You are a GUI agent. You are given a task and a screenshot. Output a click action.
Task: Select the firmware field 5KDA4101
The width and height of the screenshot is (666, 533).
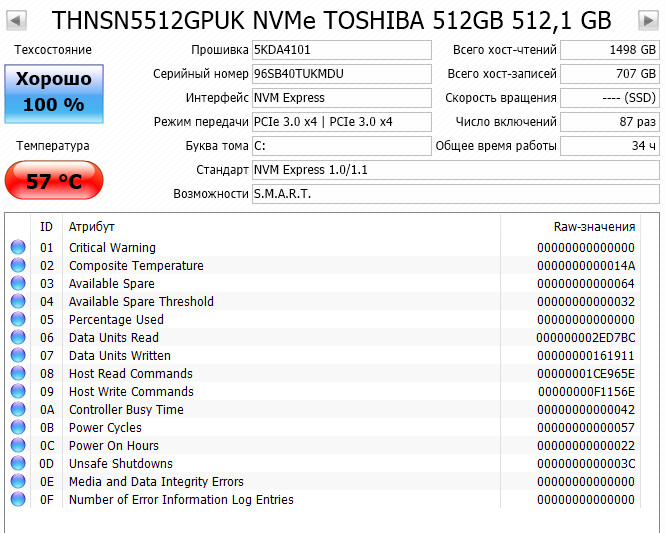[341, 50]
